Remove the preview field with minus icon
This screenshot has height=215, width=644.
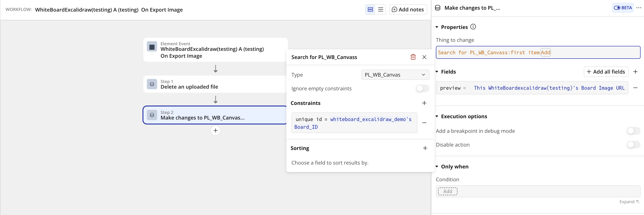coord(635,88)
